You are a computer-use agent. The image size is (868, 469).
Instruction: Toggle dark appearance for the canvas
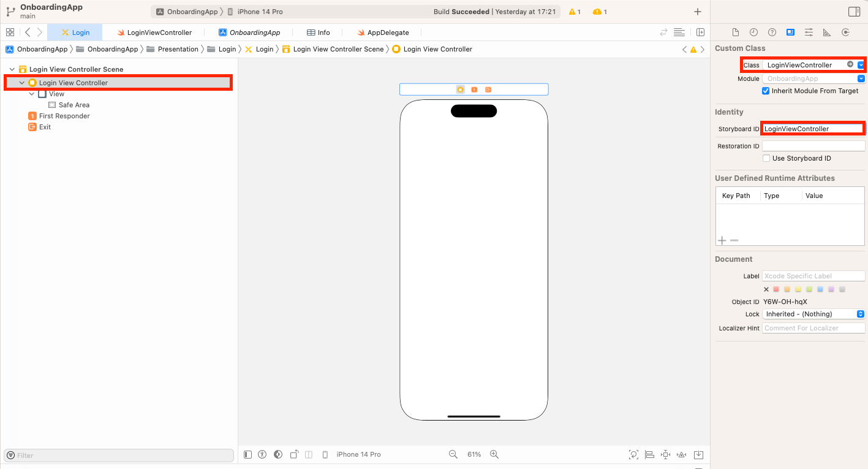click(x=277, y=454)
